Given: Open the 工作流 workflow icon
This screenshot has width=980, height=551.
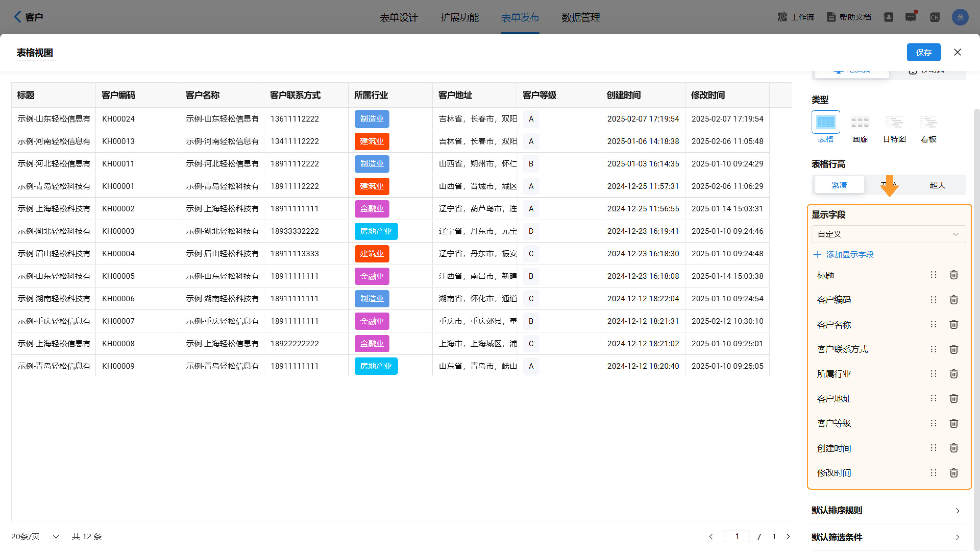Looking at the screenshot, I should [782, 17].
